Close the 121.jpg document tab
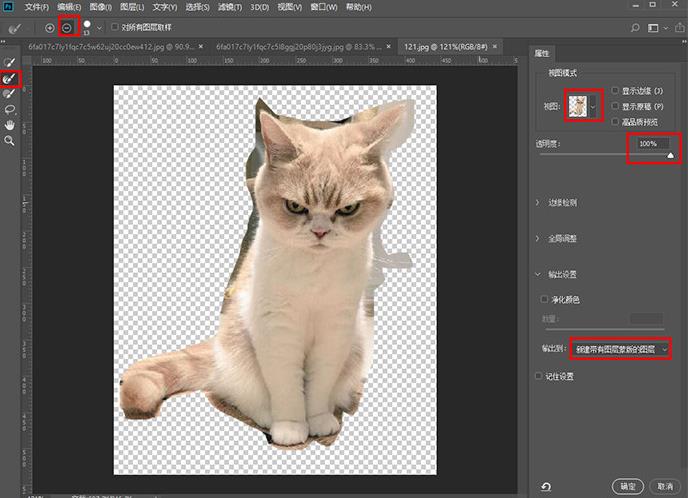The width and height of the screenshot is (689, 498). point(495,46)
